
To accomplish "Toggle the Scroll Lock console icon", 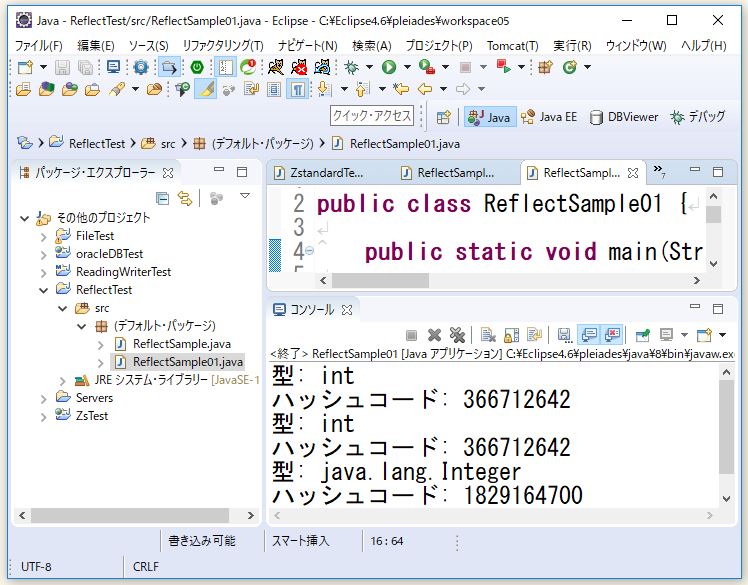I will [x=511, y=335].
